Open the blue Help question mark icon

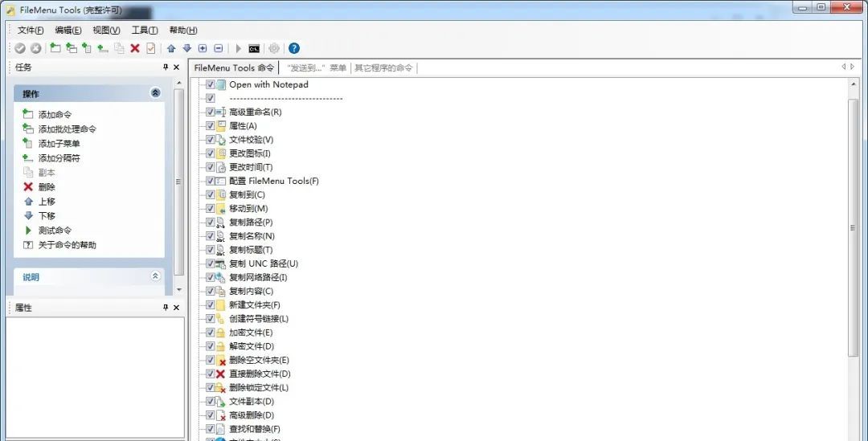294,49
